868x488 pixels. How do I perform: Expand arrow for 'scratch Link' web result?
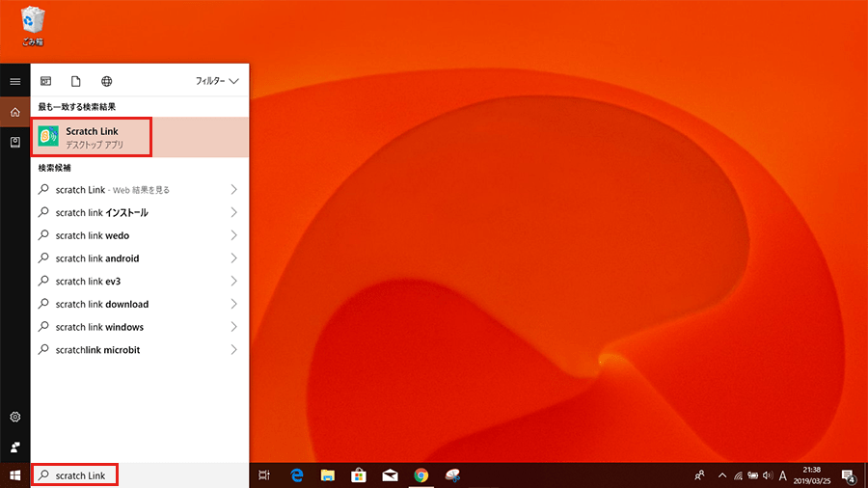233,190
